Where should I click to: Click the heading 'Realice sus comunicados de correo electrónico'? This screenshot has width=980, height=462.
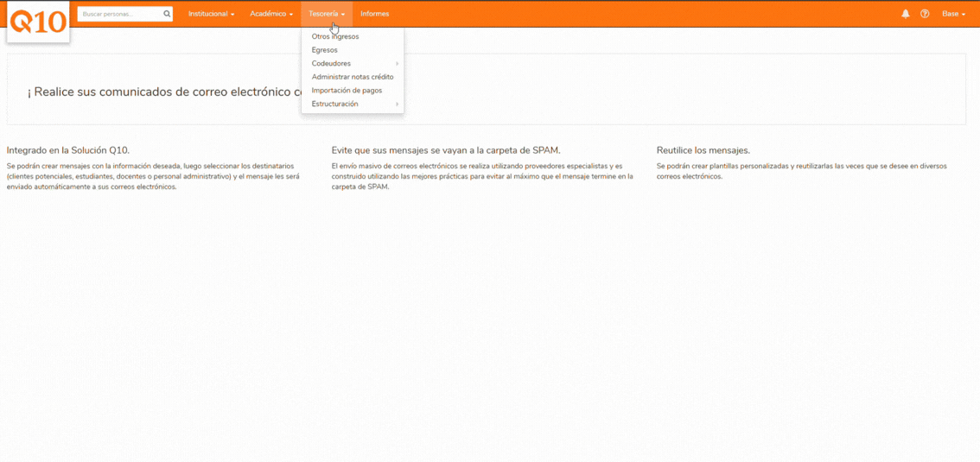(x=164, y=92)
